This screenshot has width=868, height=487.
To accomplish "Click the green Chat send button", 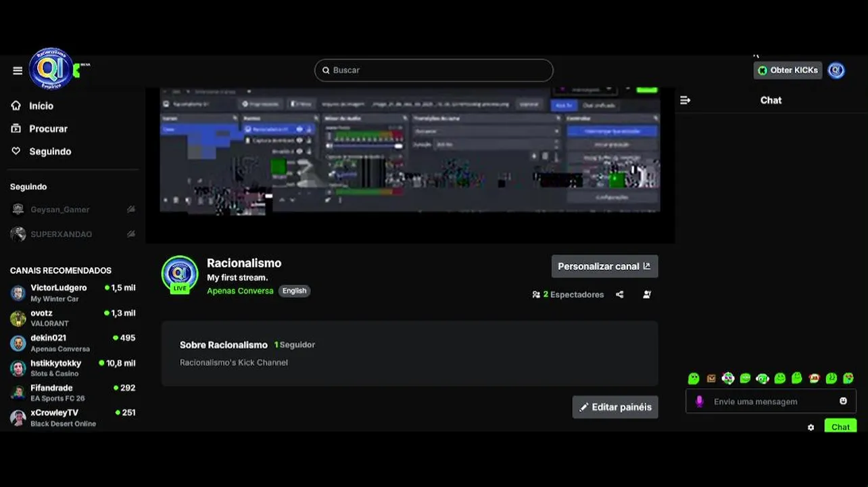I will [x=840, y=426].
